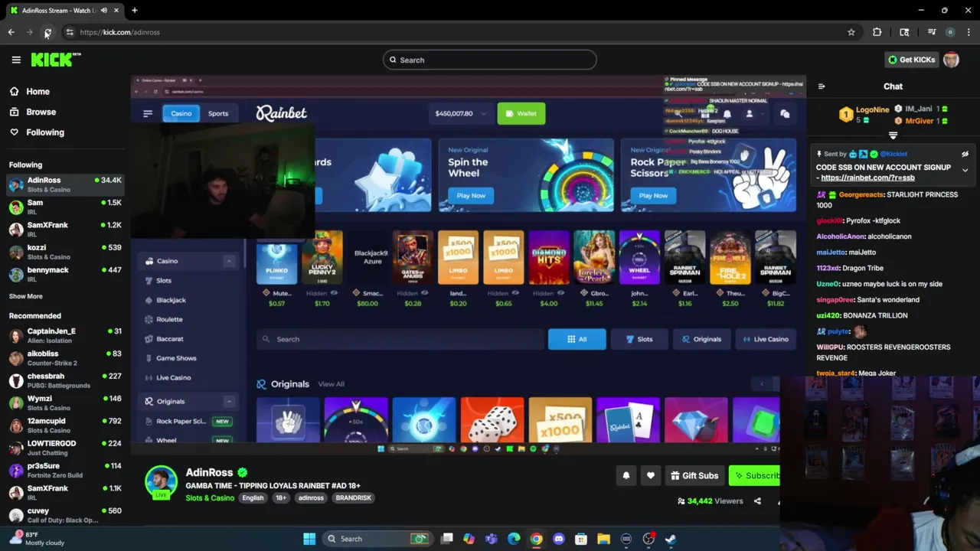Open kozzi channel in Following list
The width and height of the screenshot is (980, 551).
coord(64,252)
